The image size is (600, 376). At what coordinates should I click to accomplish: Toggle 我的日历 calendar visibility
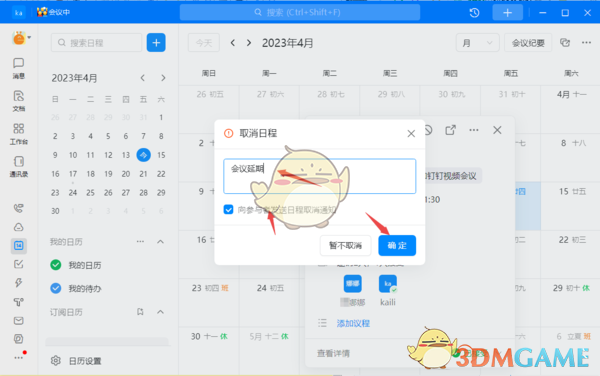point(56,265)
